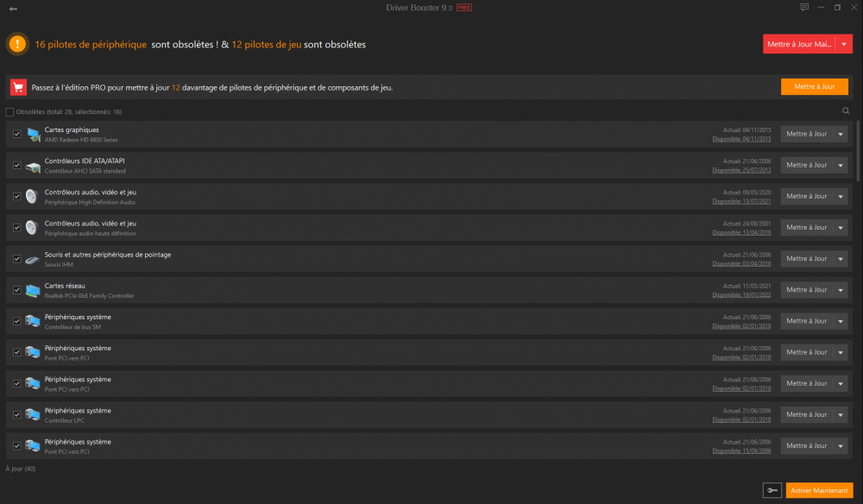This screenshot has width=863, height=504.
Task: Open update options arrow for Contrôleur LPC
Action: tap(841, 415)
